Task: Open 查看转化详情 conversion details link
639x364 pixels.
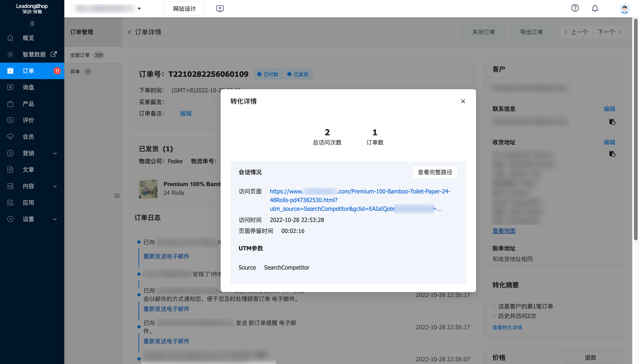Action: pos(507,327)
